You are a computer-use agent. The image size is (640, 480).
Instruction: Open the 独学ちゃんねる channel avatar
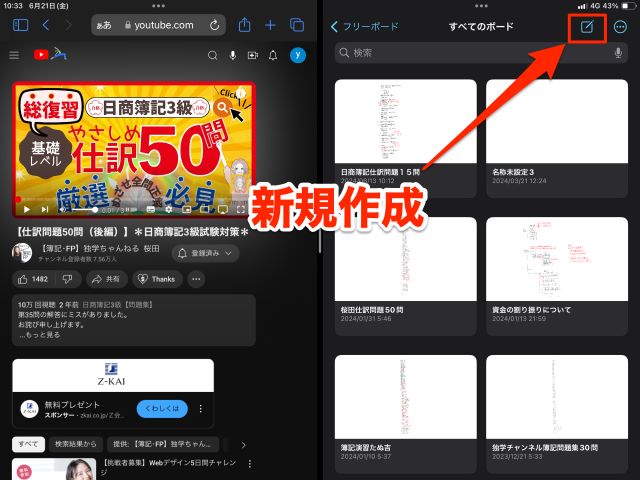(22, 253)
